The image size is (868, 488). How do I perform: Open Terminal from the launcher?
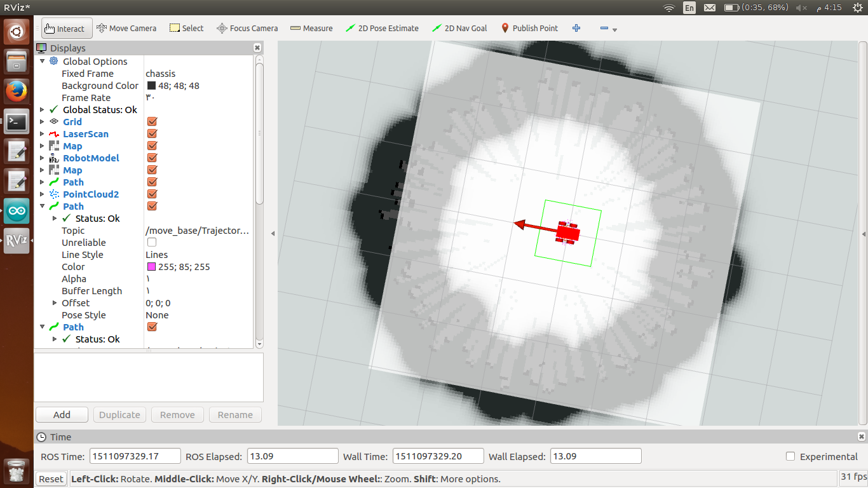(x=17, y=121)
